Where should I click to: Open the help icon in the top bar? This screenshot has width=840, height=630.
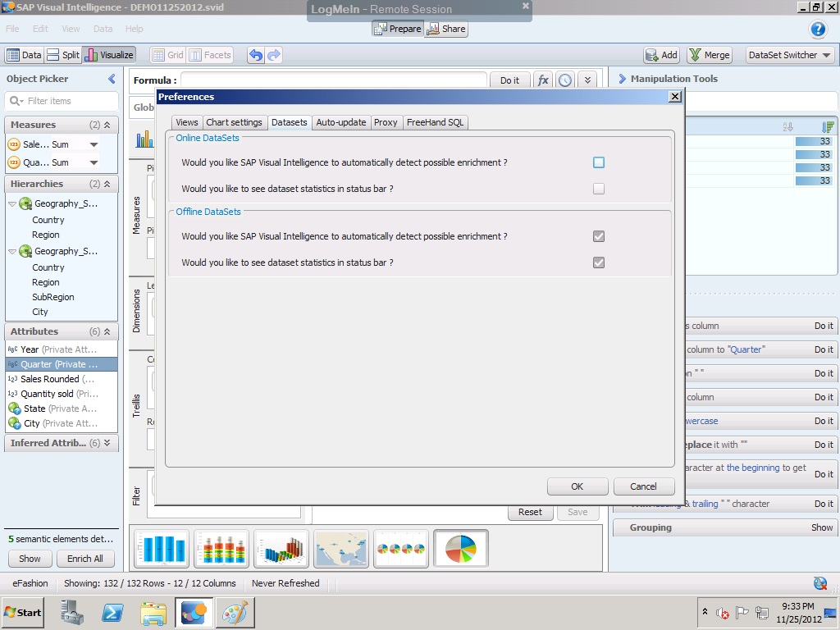coord(818,29)
